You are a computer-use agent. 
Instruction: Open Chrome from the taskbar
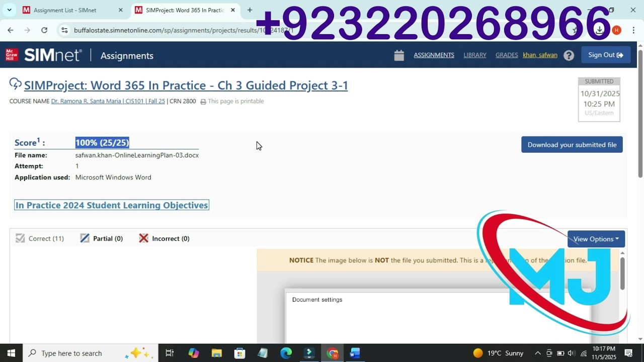coord(332,353)
